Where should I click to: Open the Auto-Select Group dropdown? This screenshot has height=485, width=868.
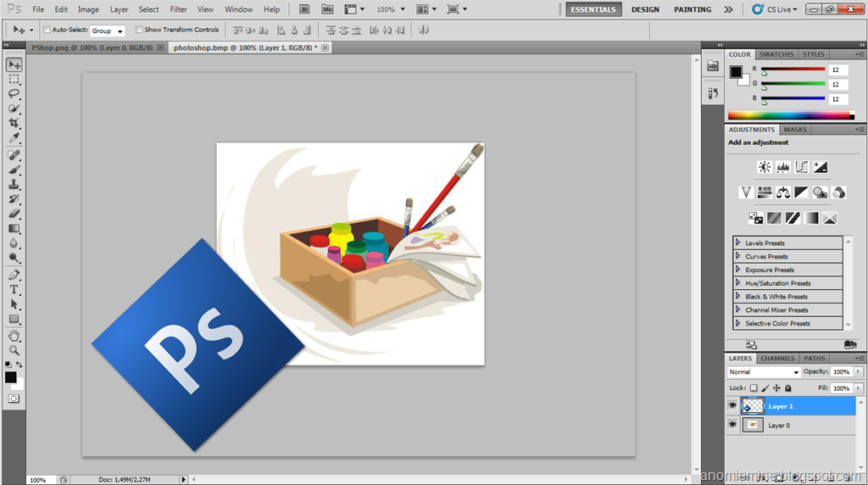click(108, 31)
